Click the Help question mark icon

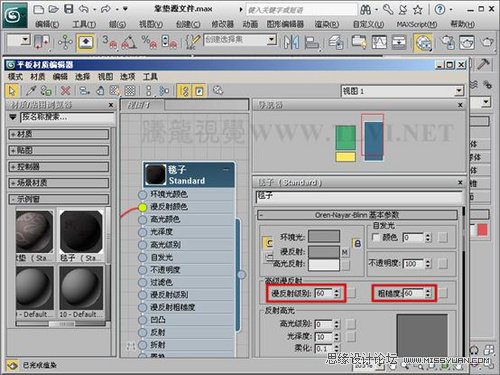(x=440, y=10)
